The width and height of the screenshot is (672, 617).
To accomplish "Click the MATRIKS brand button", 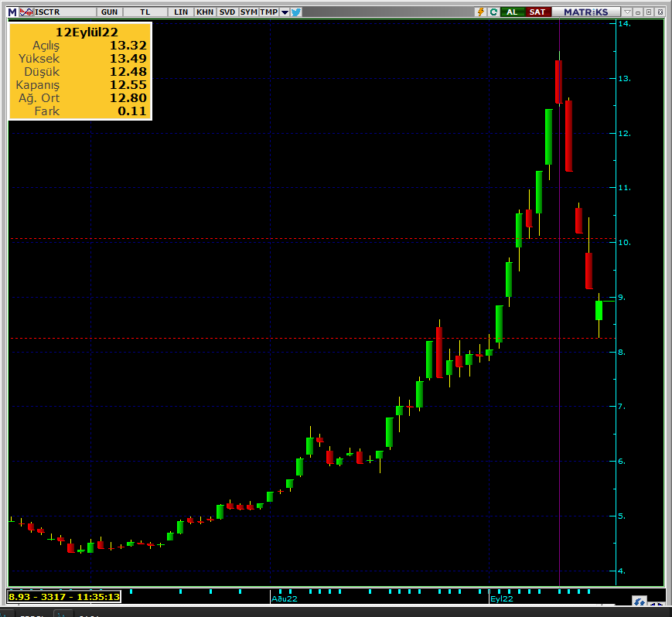I will pyautogui.click(x=586, y=12).
